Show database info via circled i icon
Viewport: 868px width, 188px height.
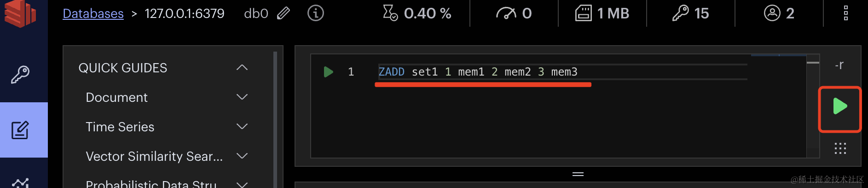coord(316,13)
